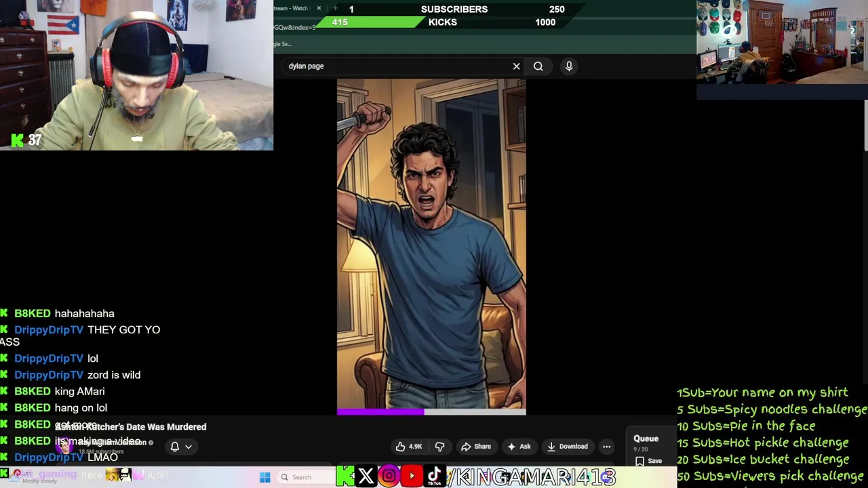
Task: Click the video title about Ashton Kutcher's date
Action: (x=130, y=427)
